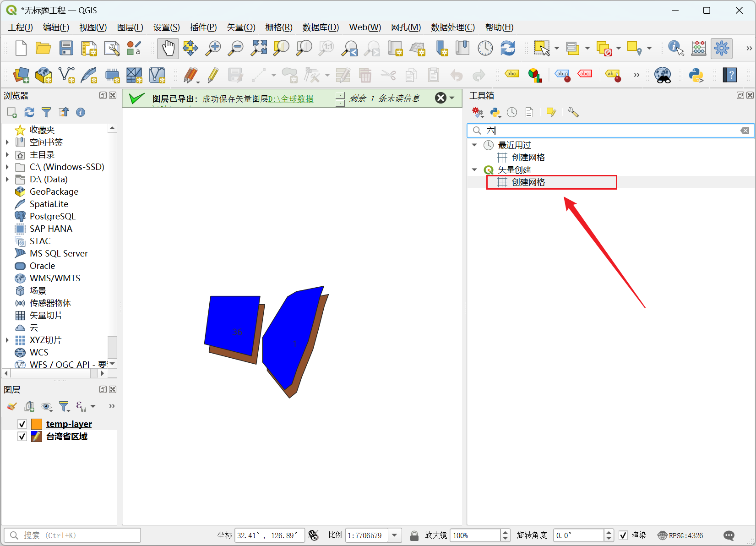The height and width of the screenshot is (546, 756).
Task: Increase the 放大镜 magnifier value stepper
Action: tap(506, 532)
